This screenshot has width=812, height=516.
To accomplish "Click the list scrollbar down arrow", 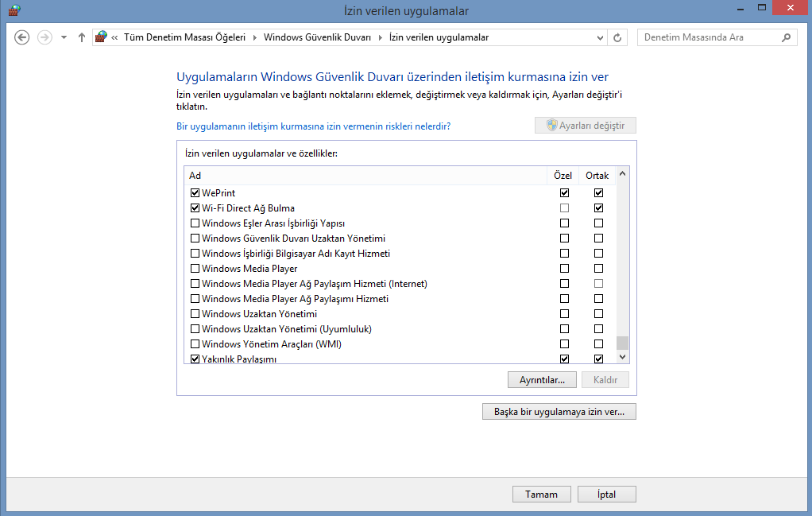I will (622, 357).
